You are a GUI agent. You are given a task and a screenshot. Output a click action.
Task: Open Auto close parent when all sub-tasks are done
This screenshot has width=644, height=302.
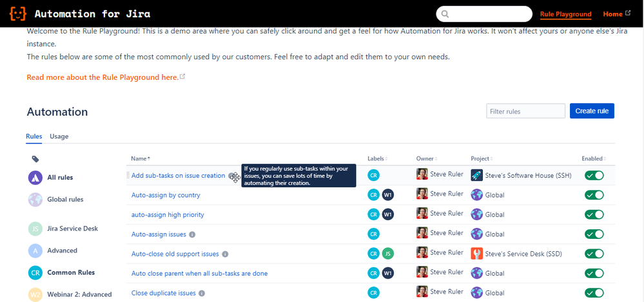[x=200, y=273]
